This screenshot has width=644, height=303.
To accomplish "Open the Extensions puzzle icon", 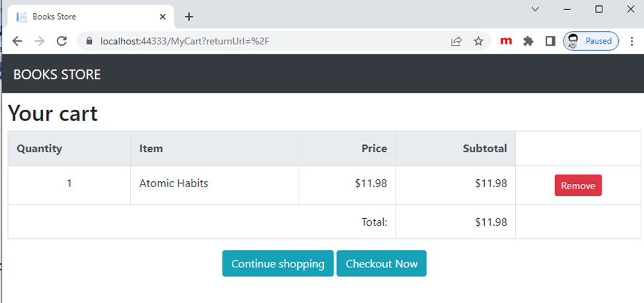I will tap(528, 41).
